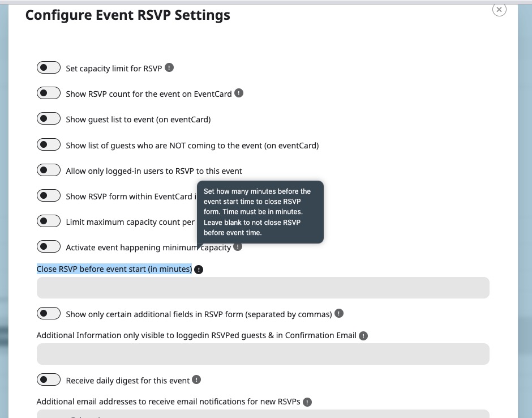Toggle Show RSVP form within EventCard

pyautogui.click(x=49, y=196)
